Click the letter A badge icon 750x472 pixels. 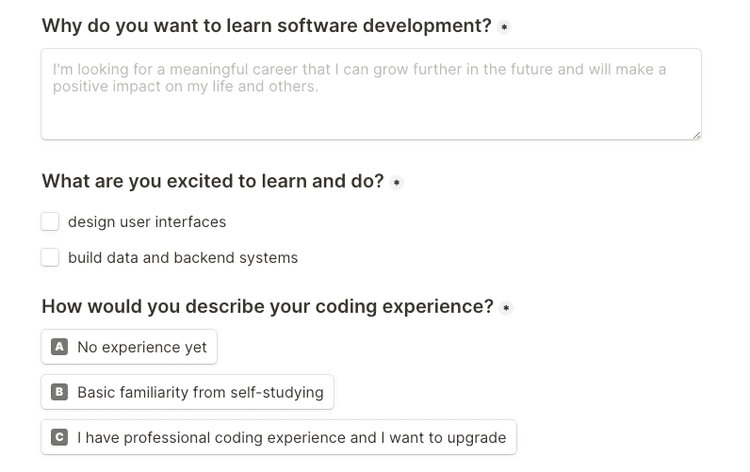pyautogui.click(x=59, y=347)
